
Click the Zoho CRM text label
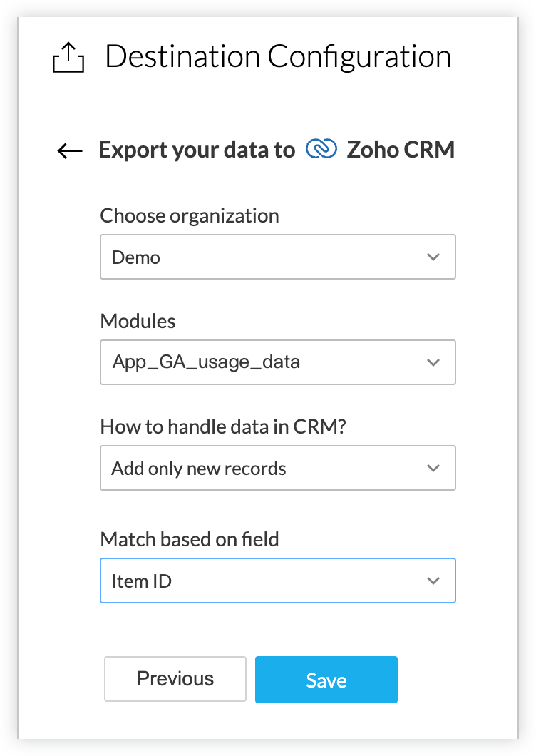[x=401, y=150]
